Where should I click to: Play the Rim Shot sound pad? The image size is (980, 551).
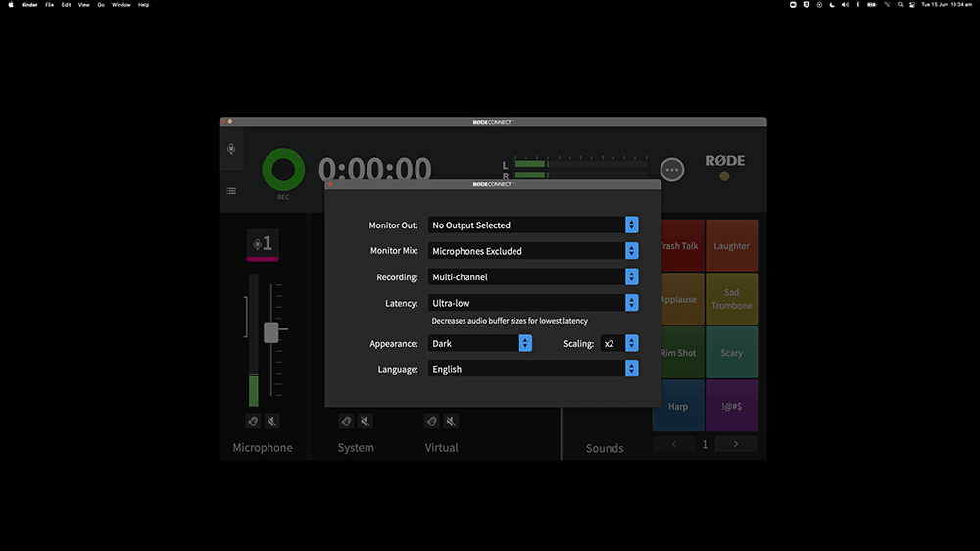[682, 353]
